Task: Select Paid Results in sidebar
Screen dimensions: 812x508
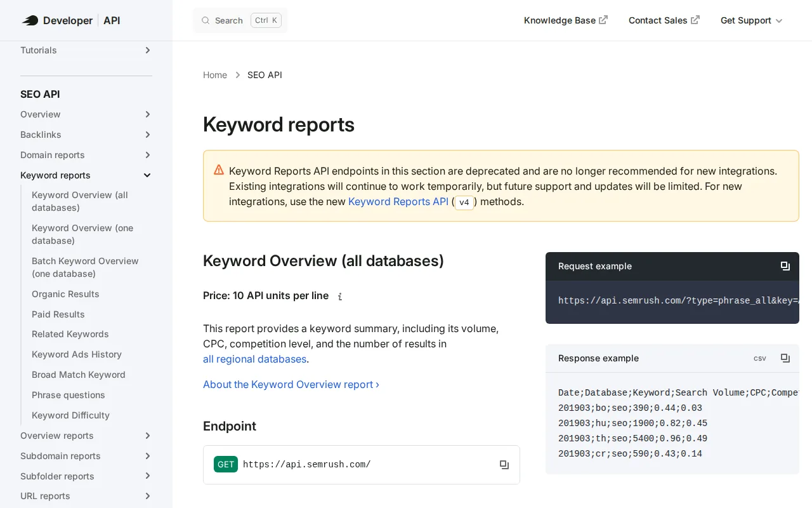Action: pyautogui.click(x=58, y=314)
